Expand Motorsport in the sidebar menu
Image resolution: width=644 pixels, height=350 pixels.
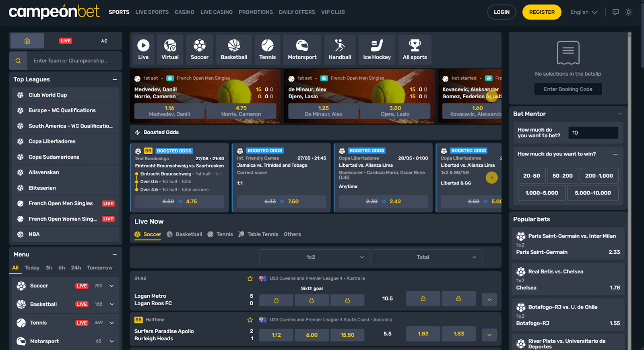[x=111, y=342]
